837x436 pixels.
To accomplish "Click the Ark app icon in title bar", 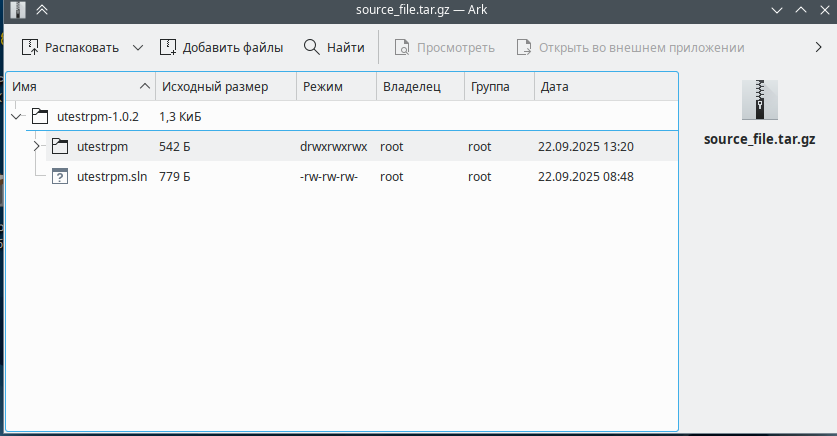I will [18, 10].
